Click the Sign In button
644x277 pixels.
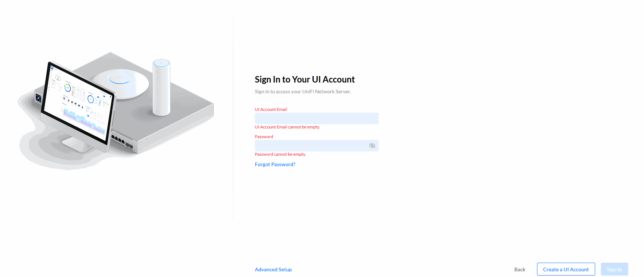coord(614,269)
